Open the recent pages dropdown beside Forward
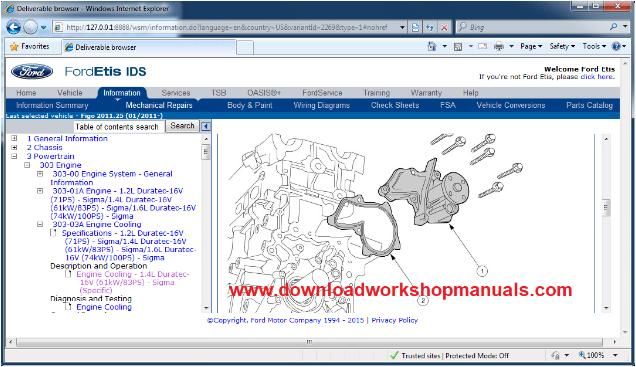 pos(43,28)
